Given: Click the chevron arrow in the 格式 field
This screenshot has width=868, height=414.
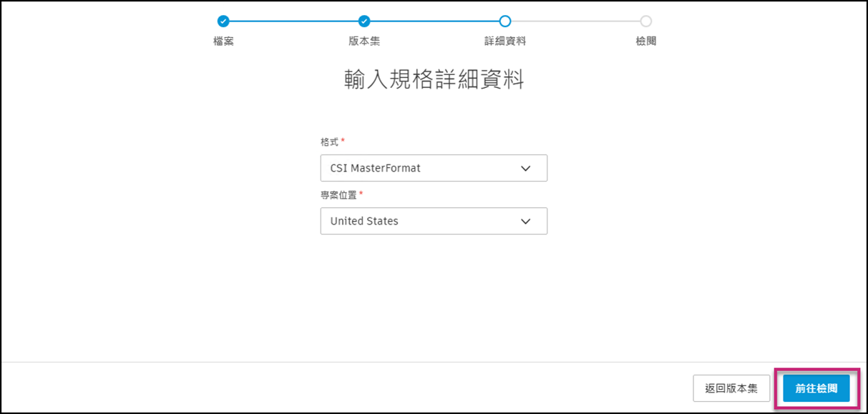Looking at the screenshot, I should tap(525, 168).
